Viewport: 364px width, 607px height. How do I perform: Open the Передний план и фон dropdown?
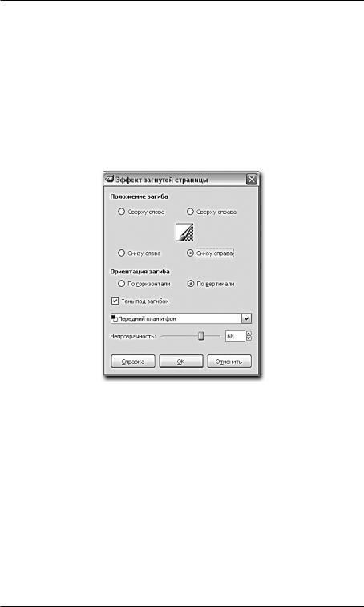(181, 318)
